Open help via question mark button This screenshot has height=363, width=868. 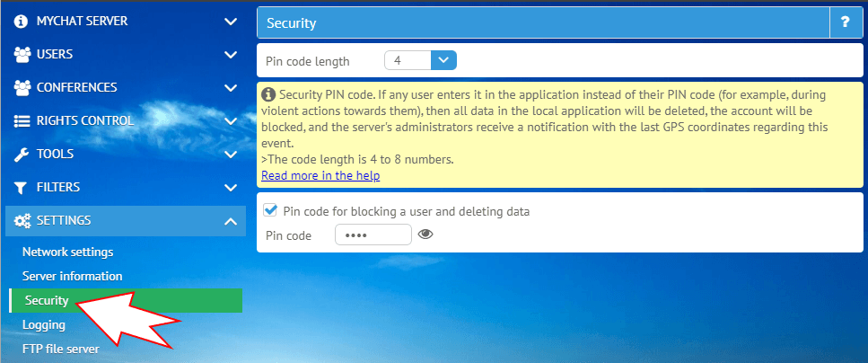[846, 23]
